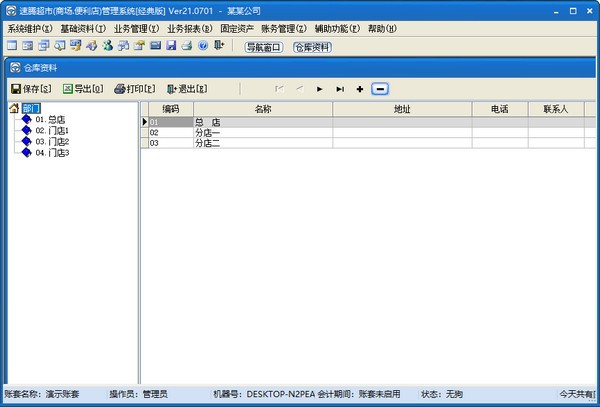Click the 联系人 column header
Image resolution: width=600 pixels, height=407 pixels.
click(556, 109)
